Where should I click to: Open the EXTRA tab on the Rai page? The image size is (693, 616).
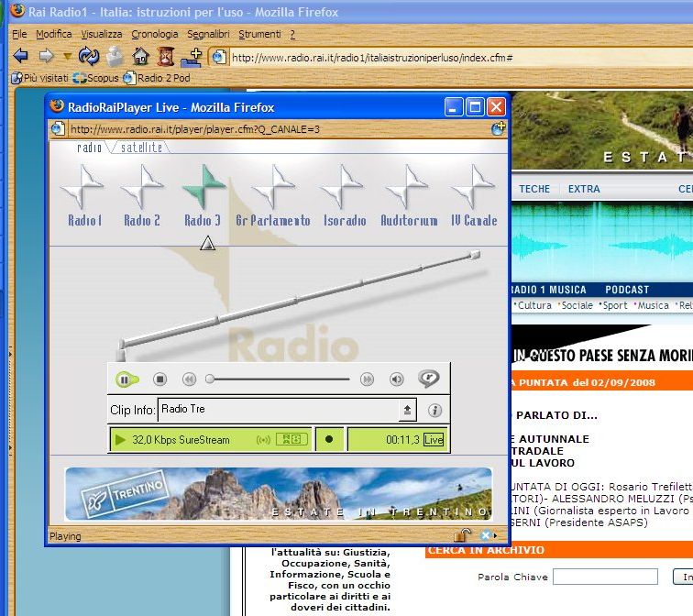click(584, 189)
